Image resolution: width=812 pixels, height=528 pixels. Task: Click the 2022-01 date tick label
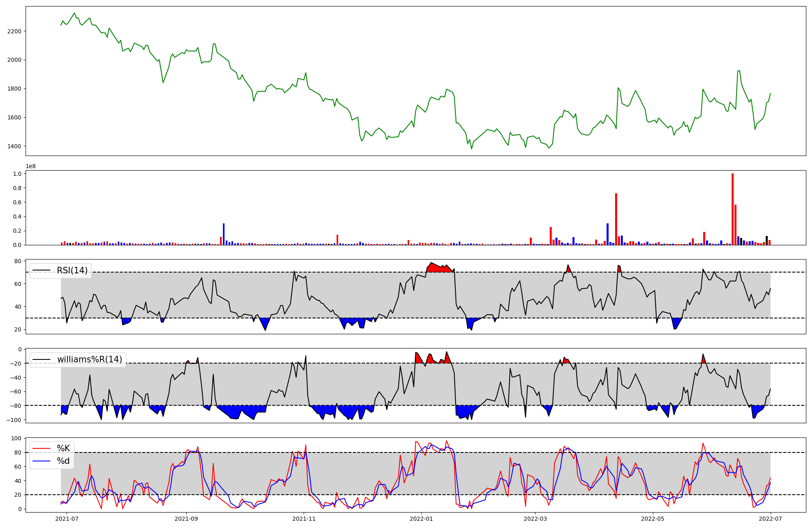421,519
